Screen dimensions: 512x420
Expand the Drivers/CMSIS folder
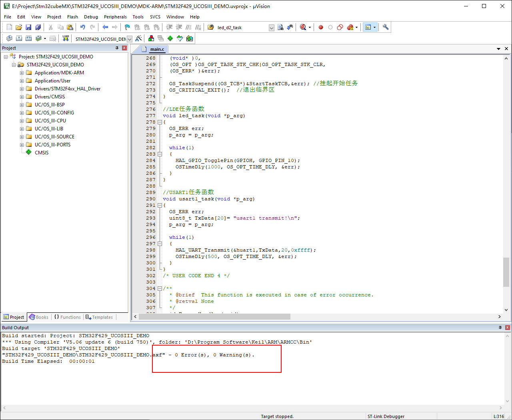(22, 97)
